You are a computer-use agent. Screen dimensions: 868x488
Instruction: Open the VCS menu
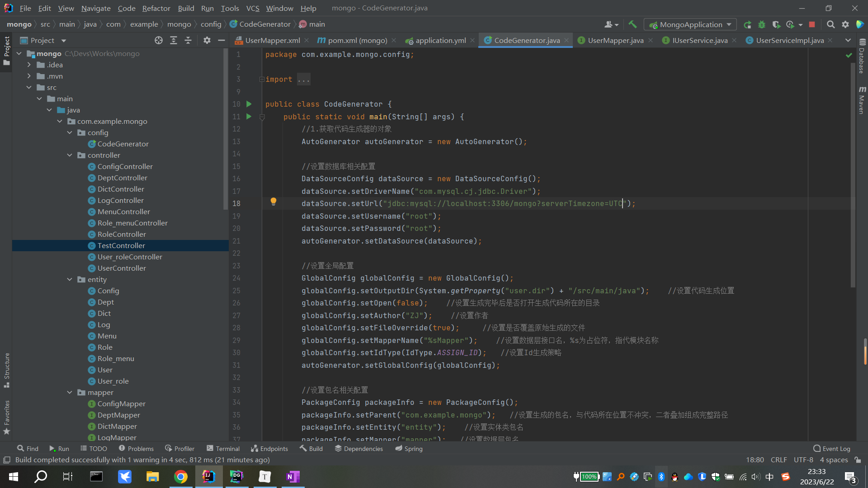click(x=253, y=8)
